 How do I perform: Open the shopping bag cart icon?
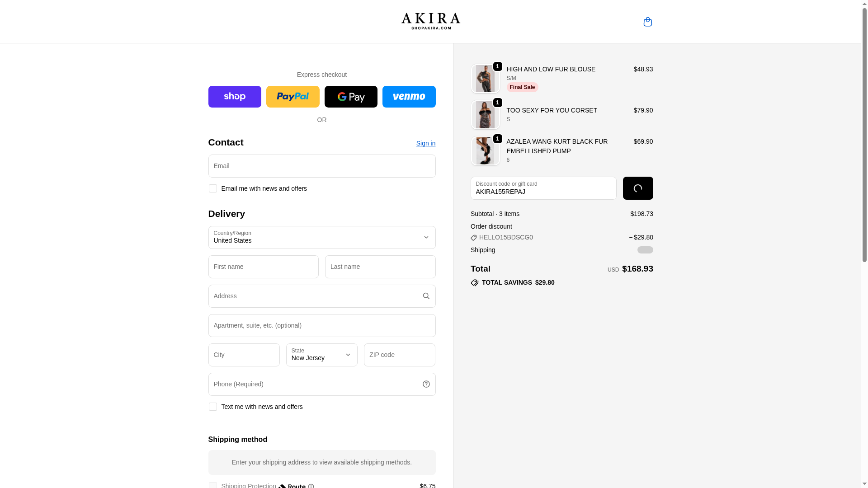(x=647, y=22)
